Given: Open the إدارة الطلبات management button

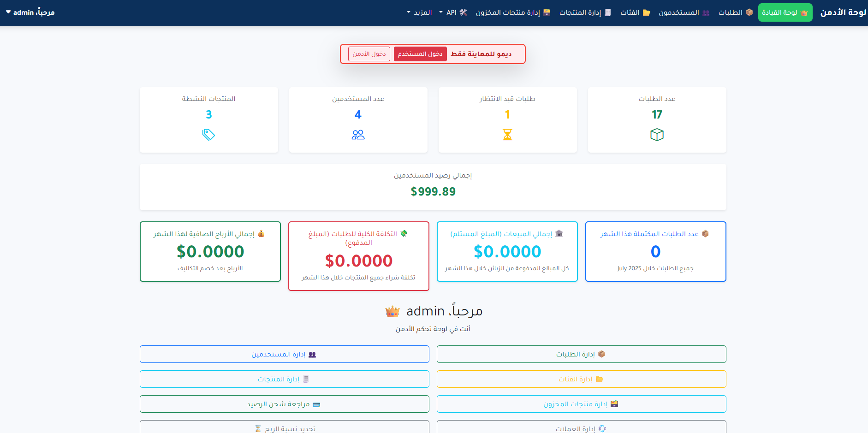Looking at the screenshot, I should point(581,354).
